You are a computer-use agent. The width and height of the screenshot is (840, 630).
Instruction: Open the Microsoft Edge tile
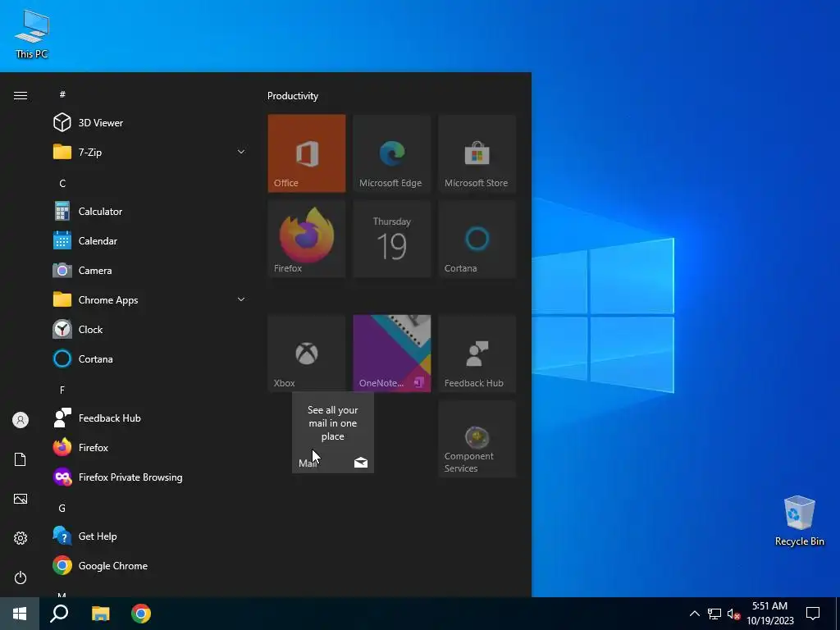click(391, 153)
